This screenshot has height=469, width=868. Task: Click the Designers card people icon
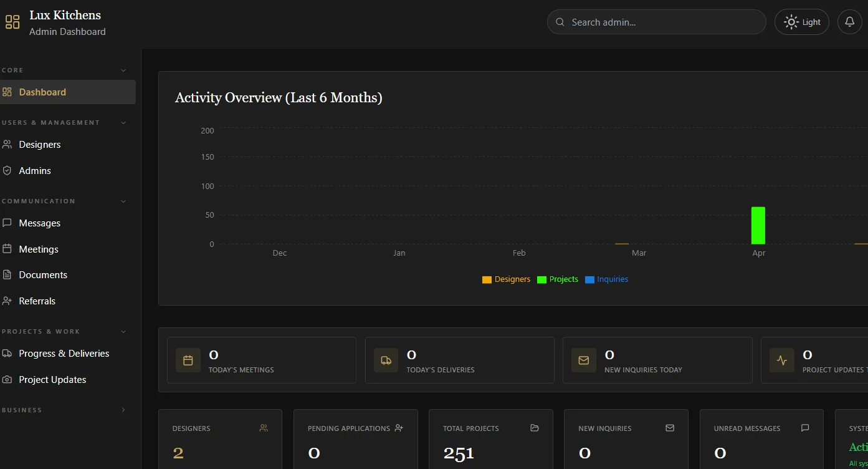pyautogui.click(x=264, y=428)
